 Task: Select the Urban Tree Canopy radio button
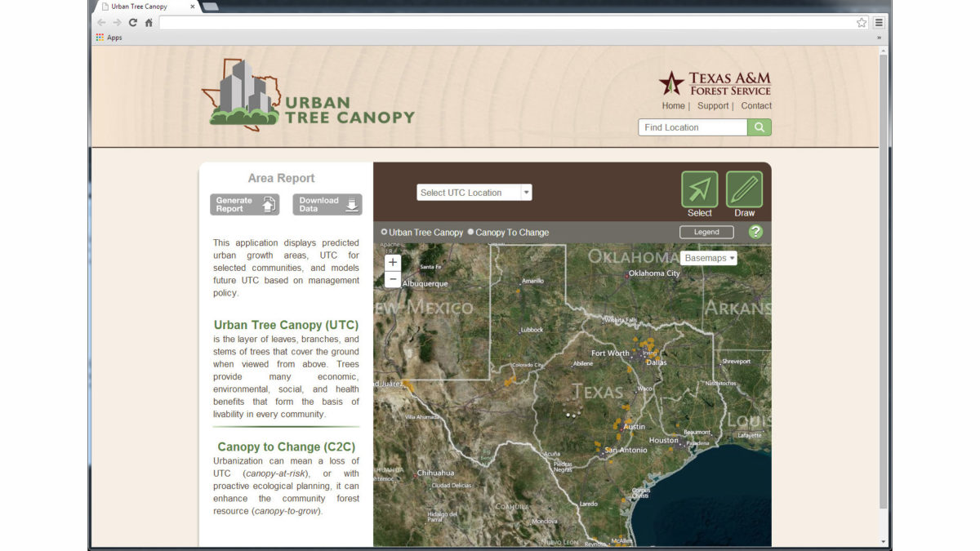[x=384, y=232]
